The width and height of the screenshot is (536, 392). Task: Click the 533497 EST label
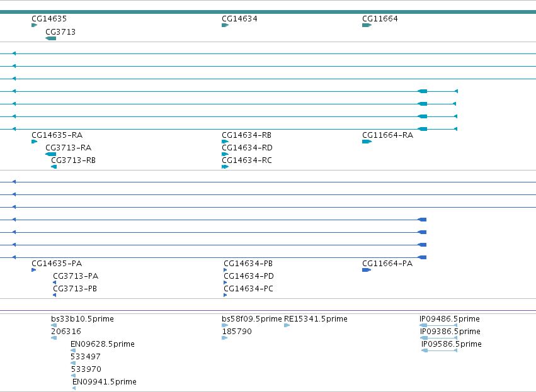[x=86, y=357]
